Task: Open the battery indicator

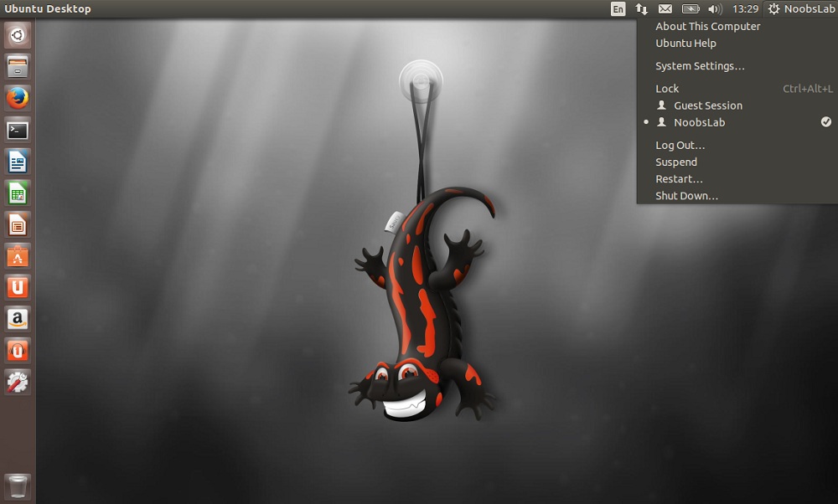Action: click(691, 8)
